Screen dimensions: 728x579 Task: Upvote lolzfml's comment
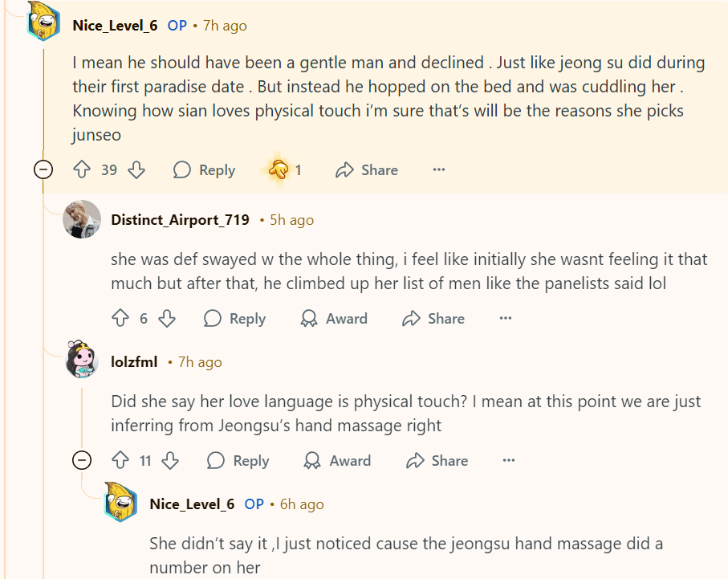click(x=120, y=460)
